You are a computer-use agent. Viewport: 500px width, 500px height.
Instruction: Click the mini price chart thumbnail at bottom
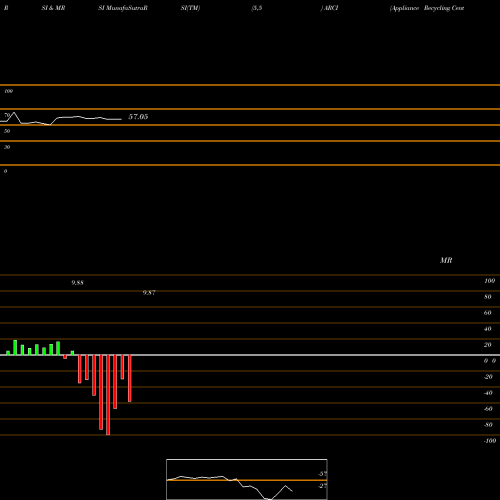(x=247, y=479)
